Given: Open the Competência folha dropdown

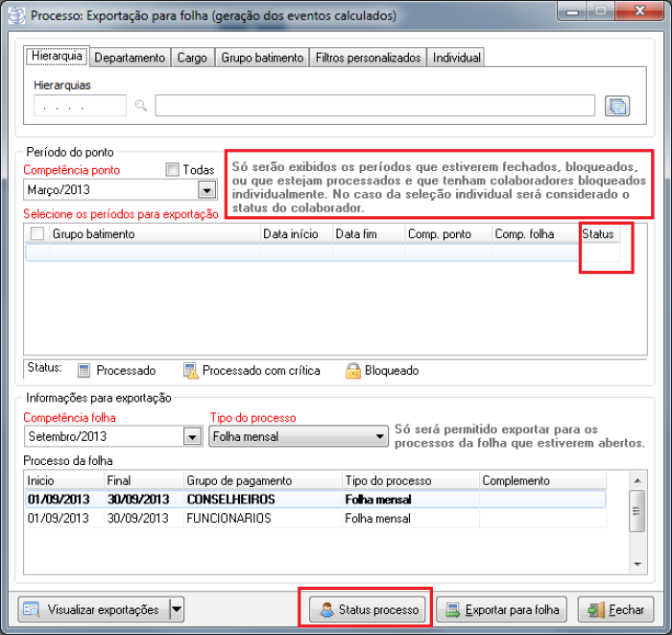Looking at the screenshot, I should tap(191, 437).
